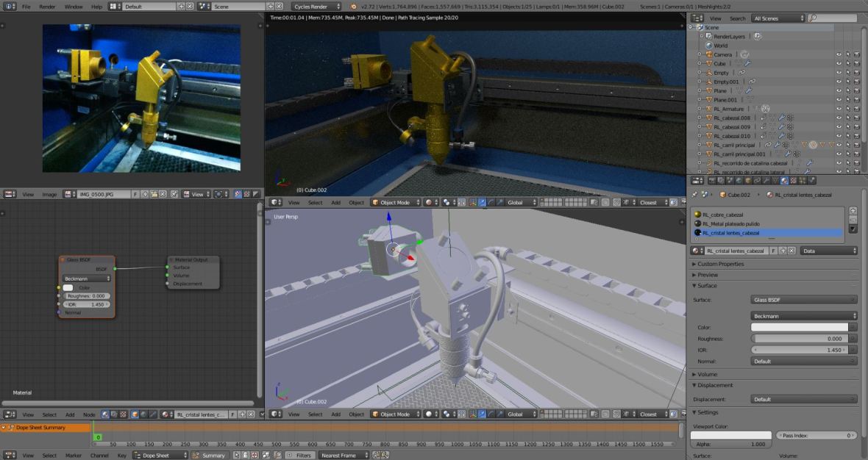
Task: Expand the Custom Properties panel
Action: [721, 264]
